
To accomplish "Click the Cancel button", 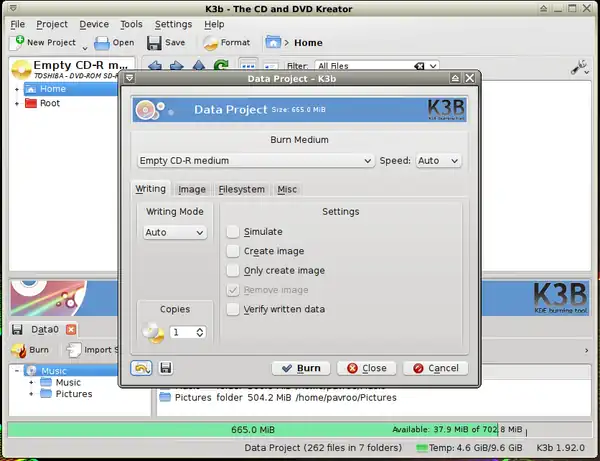I will [435, 368].
